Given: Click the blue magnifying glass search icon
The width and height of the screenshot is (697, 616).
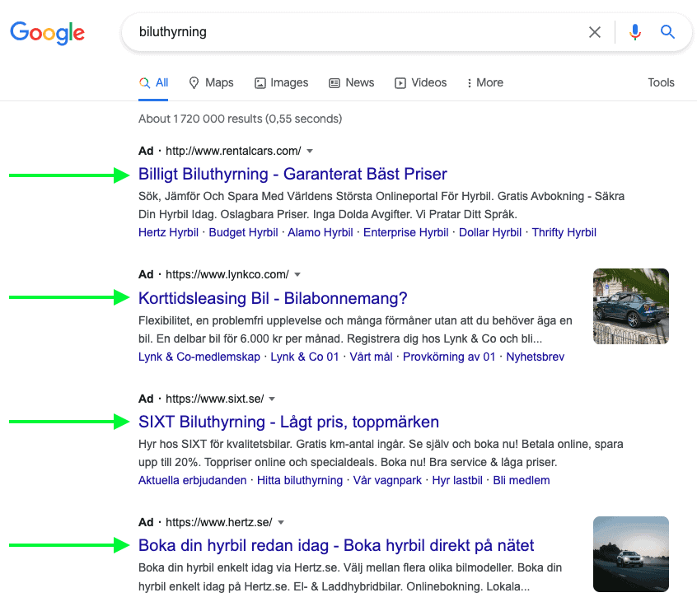Looking at the screenshot, I should (667, 32).
